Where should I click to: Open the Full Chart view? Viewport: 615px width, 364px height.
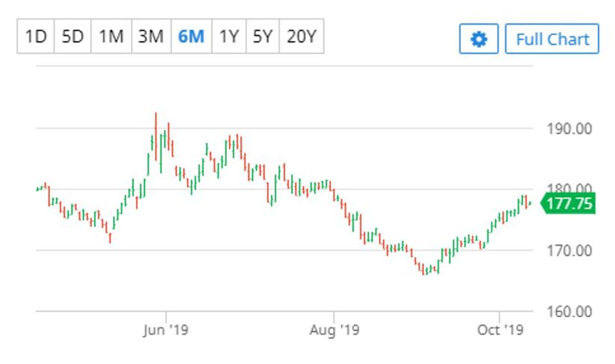click(x=552, y=39)
